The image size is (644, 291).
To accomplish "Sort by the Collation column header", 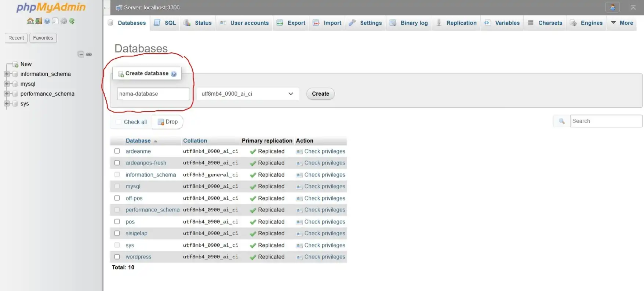I will [195, 141].
